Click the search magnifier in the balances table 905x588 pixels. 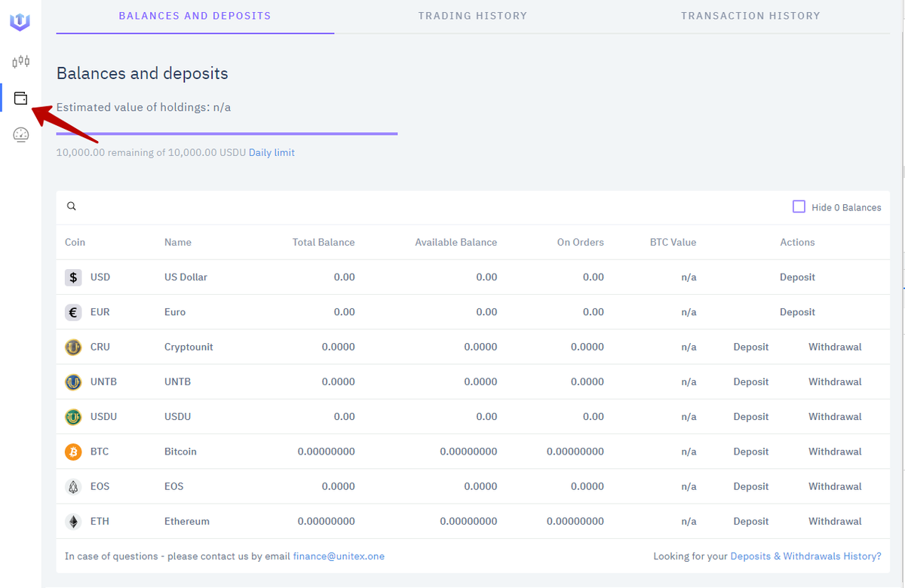(x=72, y=206)
